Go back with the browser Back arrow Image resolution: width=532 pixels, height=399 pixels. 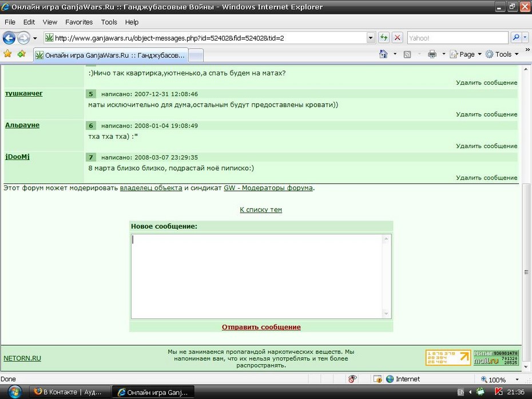pos(9,38)
